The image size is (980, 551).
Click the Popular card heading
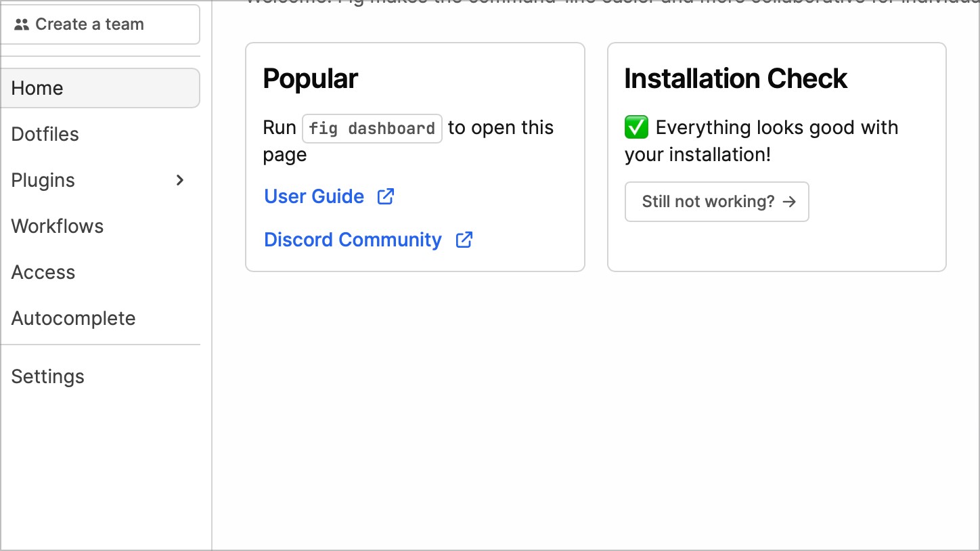point(311,79)
